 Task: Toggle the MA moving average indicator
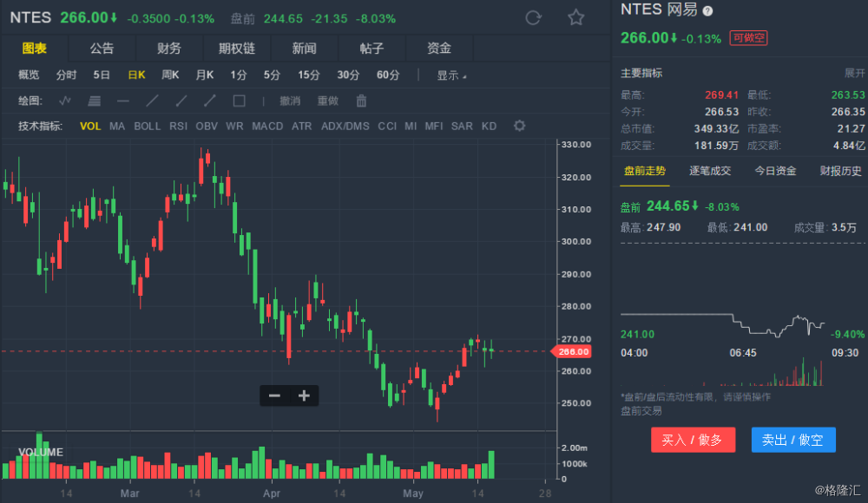coord(117,126)
